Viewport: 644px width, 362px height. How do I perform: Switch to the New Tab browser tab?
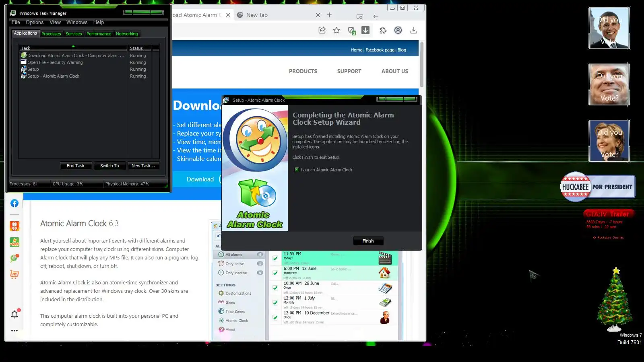(x=278, y=15)
